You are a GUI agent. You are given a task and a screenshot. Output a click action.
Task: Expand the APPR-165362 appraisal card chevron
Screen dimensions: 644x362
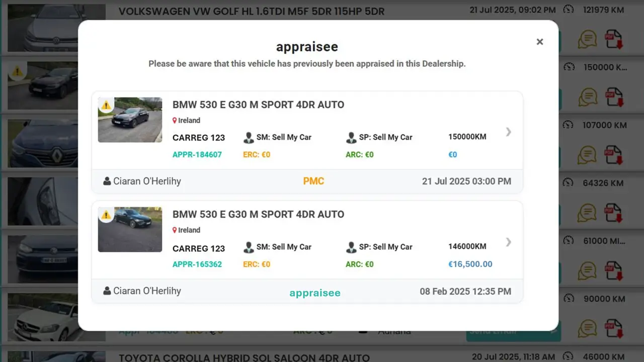pyautogui.click(x=508, y=242)
